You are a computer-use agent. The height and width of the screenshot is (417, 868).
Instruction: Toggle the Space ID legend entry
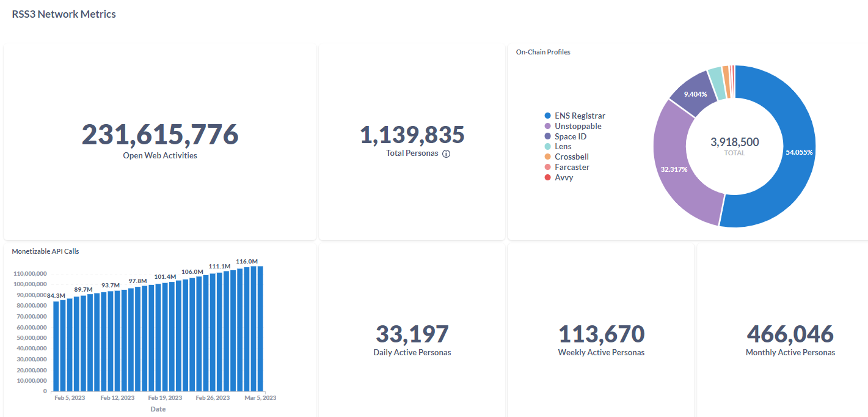(x=565, y=136)
